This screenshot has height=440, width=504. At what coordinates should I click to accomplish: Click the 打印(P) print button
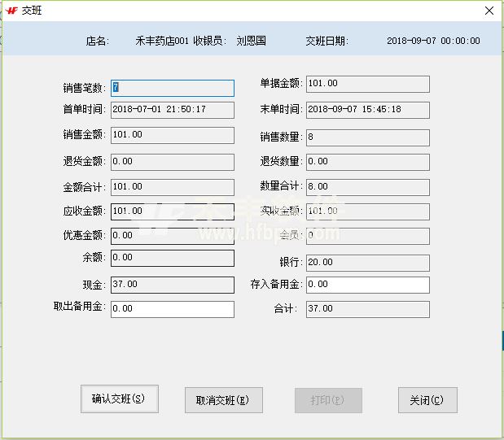(328, 400)
